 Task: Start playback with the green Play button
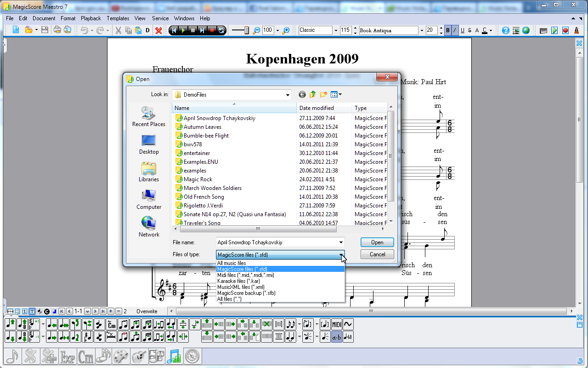(183, 30)
